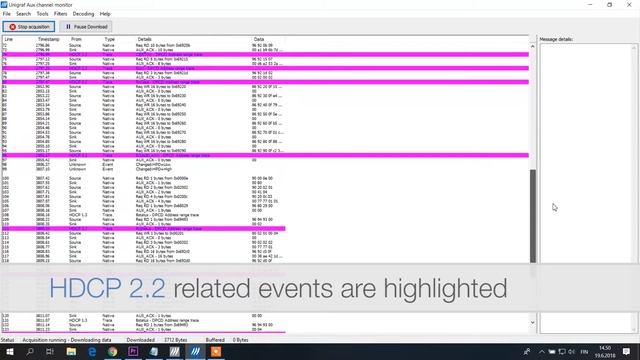Select the ChangedHPD=High event row
Image resolution: width=640 pixels, height=360 pixels.
pos(265,169)
